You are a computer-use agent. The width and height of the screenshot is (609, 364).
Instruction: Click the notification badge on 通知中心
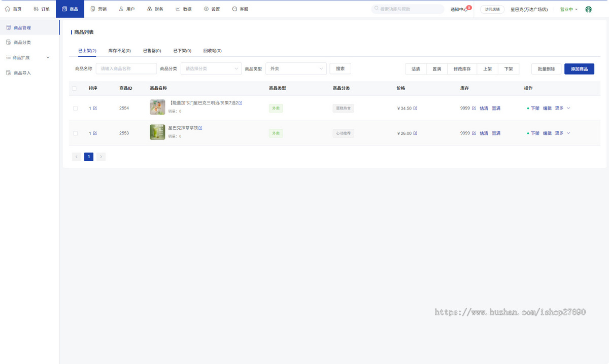coord(469,7)
